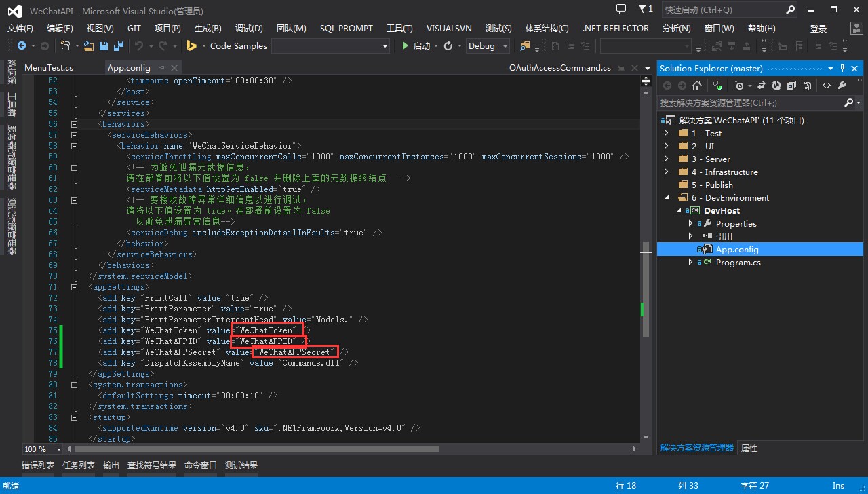
Task: Switch to the MenuTest.cs tab
Action: pyautogui.click(x=49, y=68)
